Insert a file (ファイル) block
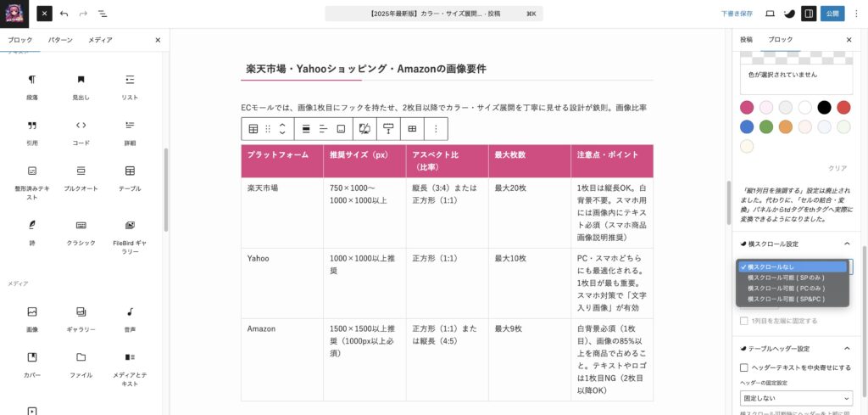Image resolution: width=868 pixels, height=415 pixels. coord(81,364)
